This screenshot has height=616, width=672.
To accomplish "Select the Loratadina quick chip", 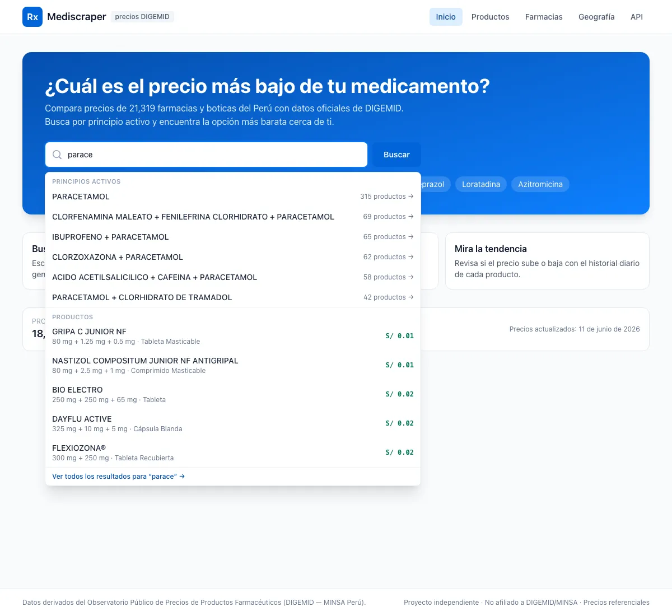I will [481, 184].
